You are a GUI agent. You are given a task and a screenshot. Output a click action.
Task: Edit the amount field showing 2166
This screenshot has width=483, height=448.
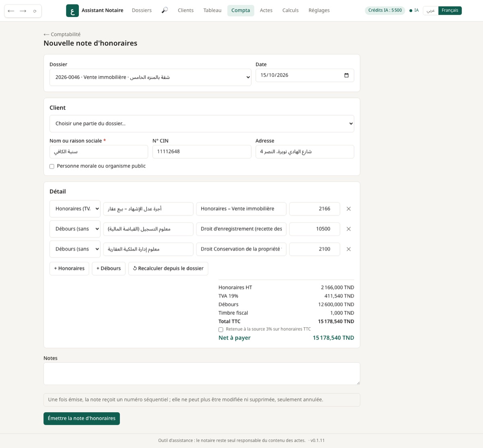[x=315, y=209]
